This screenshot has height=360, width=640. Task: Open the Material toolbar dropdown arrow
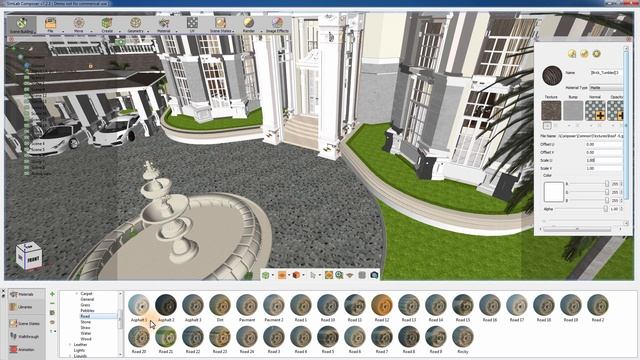tap(176, 31)
